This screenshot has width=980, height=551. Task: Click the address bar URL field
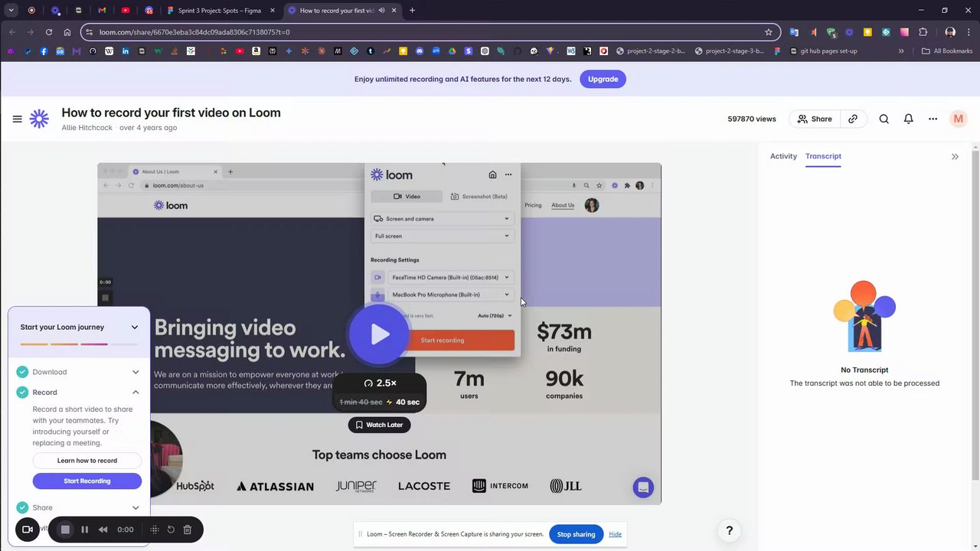(x=429, y=32)
